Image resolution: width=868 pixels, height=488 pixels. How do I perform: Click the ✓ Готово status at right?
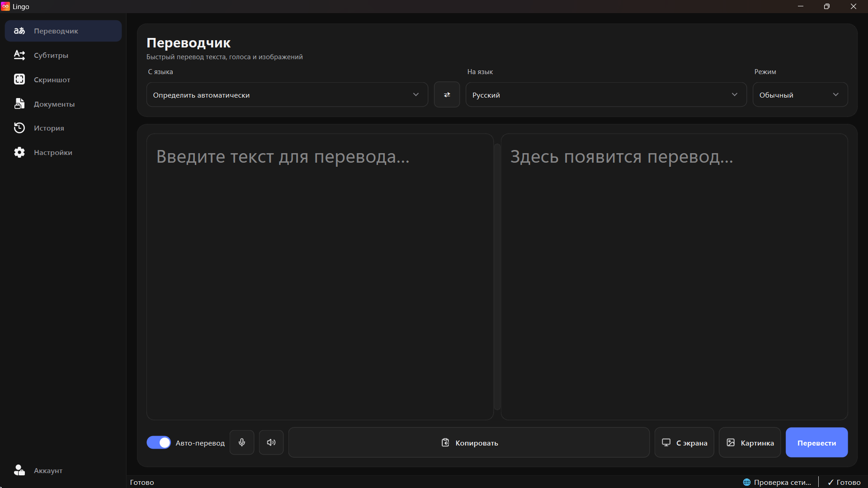[844, 482]
